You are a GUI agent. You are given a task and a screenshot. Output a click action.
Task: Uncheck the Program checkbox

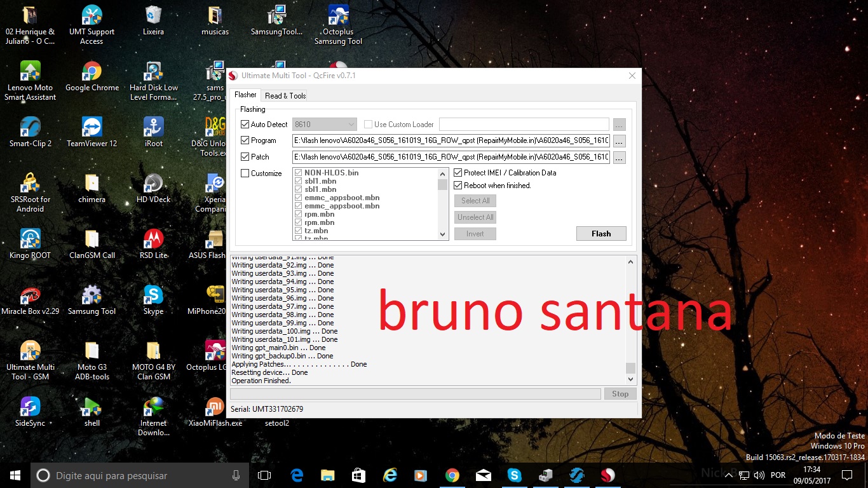tap(245, 140)
